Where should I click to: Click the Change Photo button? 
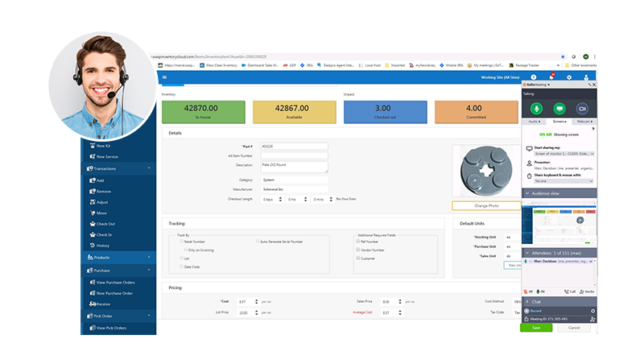[x=486, y=205]
